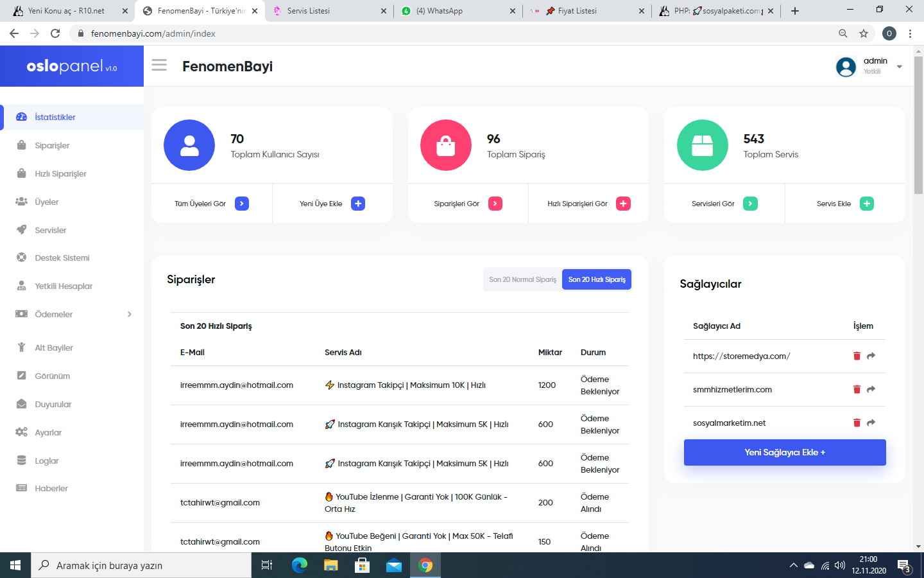Image resolution: width=924 pixels, height=578 pixels.
Task: Delete the storemedya.com provider with trash icon
Action: [x=857, y=356]
